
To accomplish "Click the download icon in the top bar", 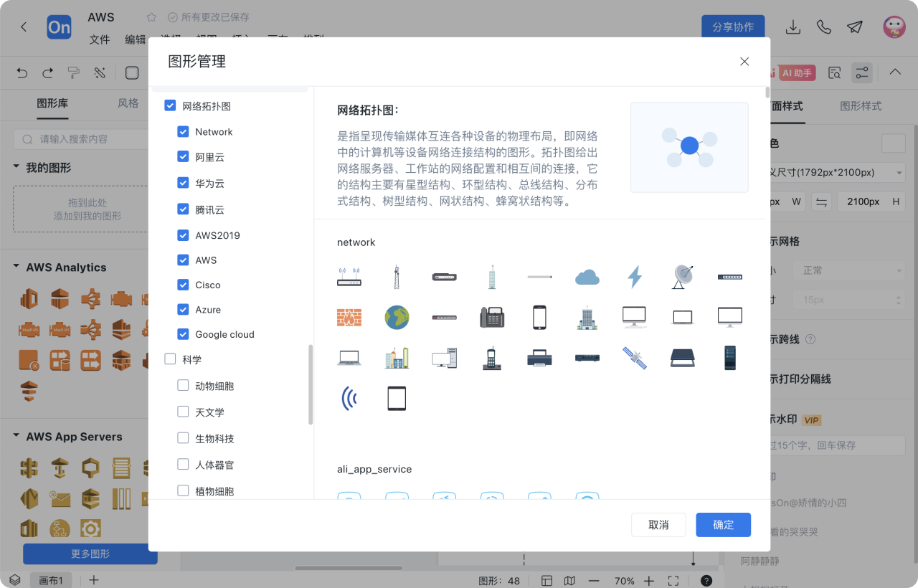I will (x=792, y=27).
